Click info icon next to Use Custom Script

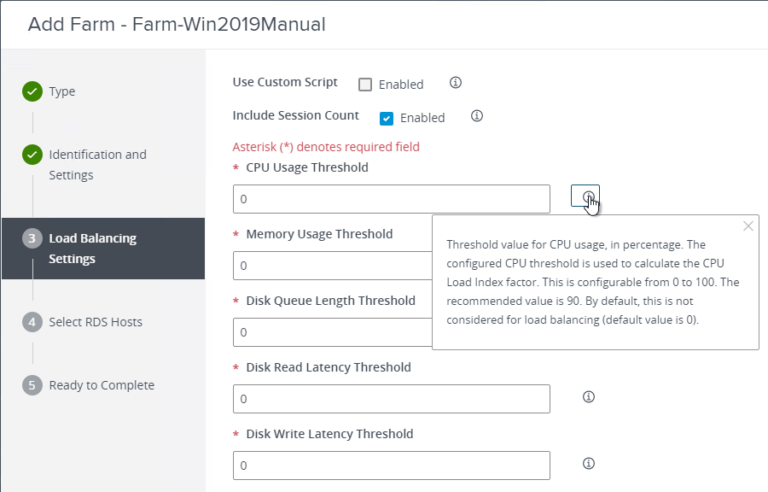coord(455,83)
